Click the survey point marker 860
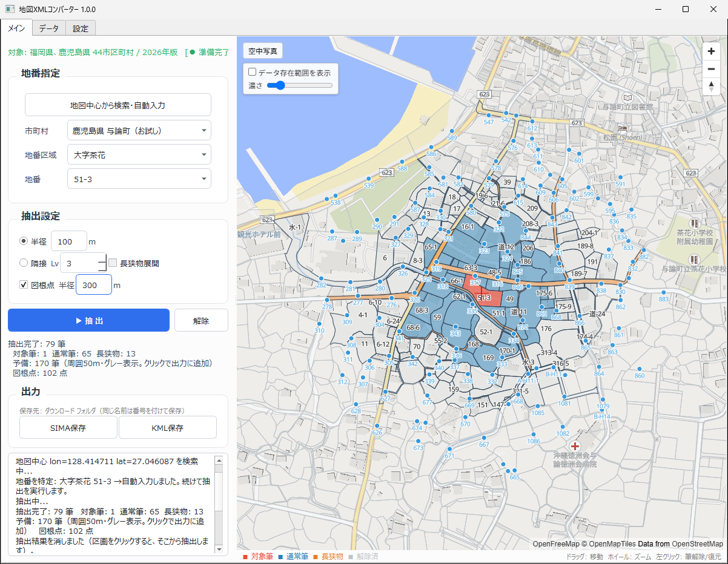The height and width of the screenshot is (564, 728). pos(640,369)
